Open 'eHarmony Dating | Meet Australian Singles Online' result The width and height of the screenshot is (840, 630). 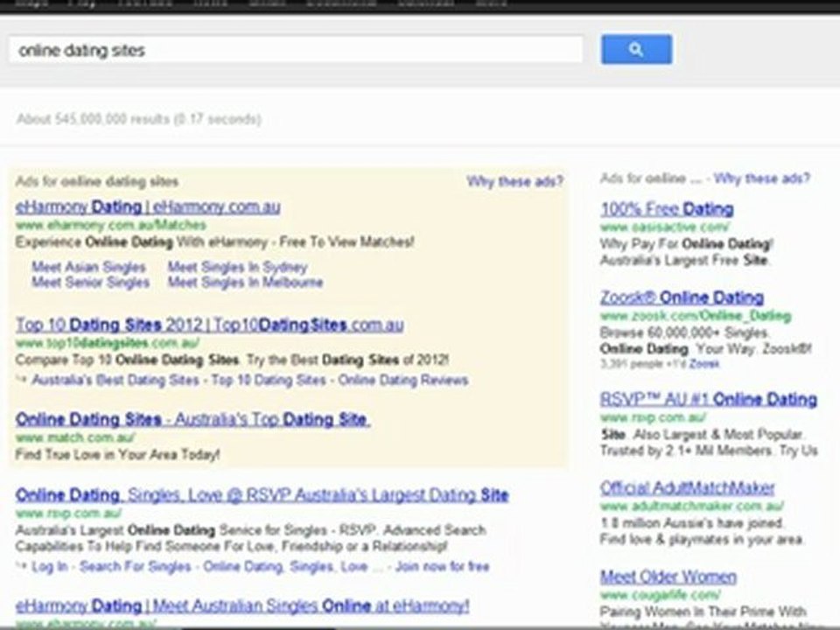click(242, 606)
